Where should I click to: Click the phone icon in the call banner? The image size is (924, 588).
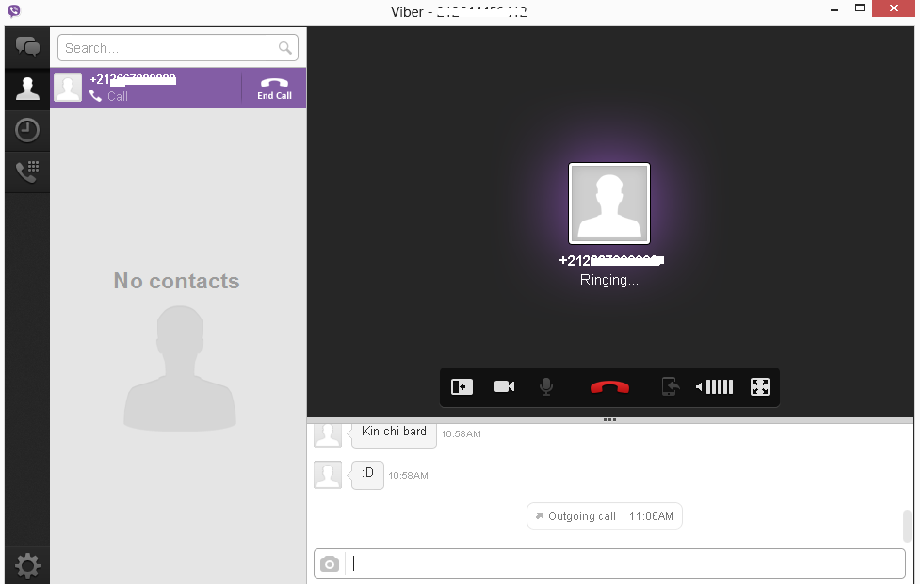[97, 96]
